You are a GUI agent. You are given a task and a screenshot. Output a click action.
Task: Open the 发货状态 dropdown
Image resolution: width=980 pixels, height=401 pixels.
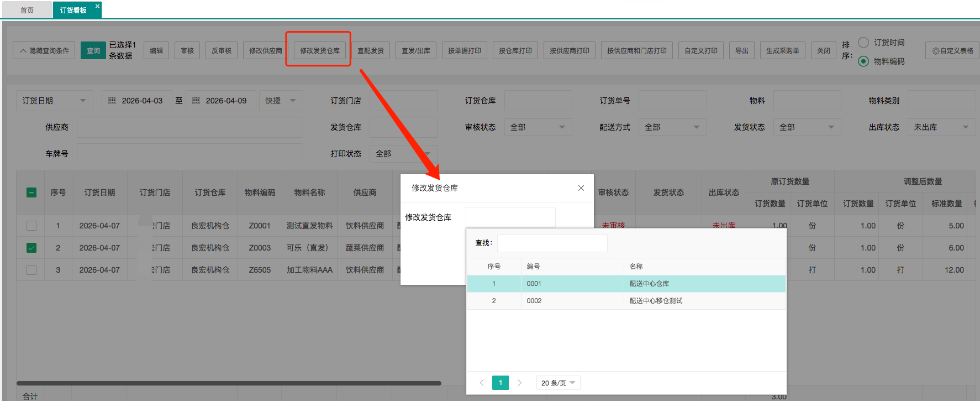click(x=807, y=127)
